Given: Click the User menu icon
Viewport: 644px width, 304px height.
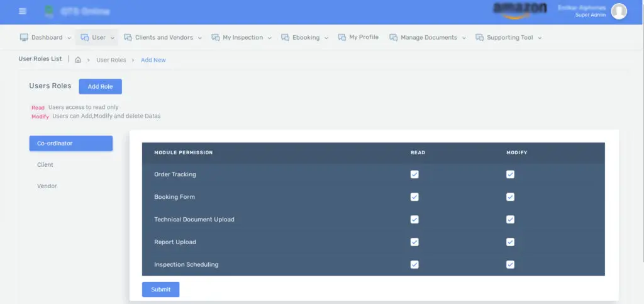Looking at the screenshot, I should 84,38.
